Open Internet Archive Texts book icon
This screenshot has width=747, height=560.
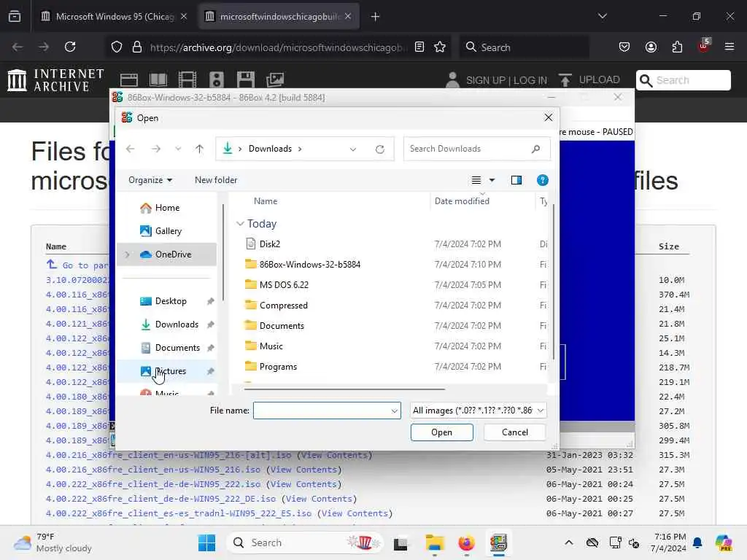[x=158, y=79]
